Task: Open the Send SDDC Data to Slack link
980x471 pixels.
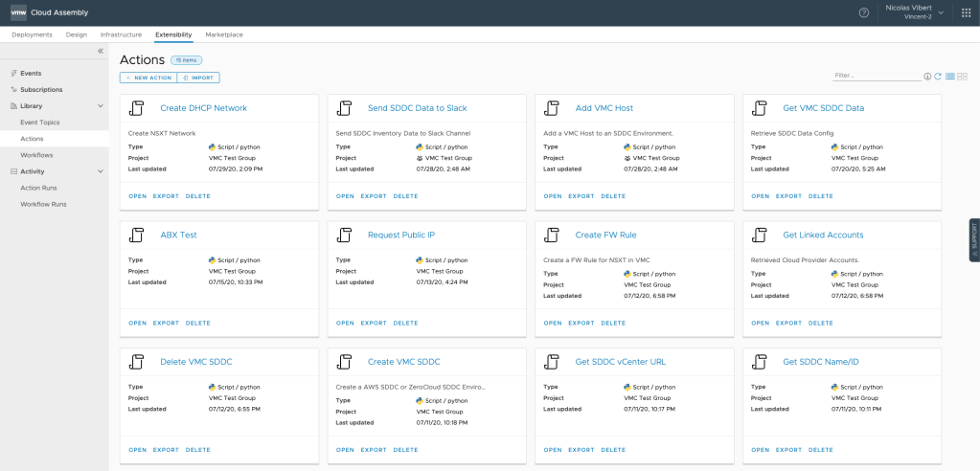Action: 417,108
